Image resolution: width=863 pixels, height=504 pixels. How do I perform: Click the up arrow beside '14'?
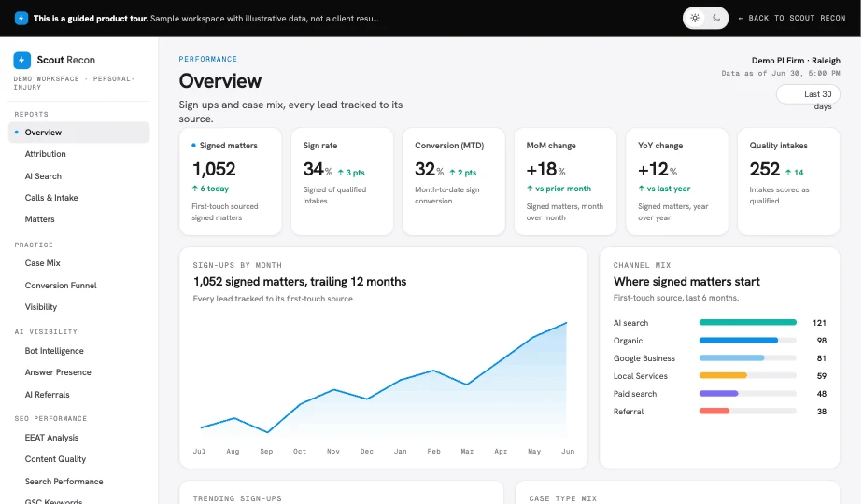[788, 173]
